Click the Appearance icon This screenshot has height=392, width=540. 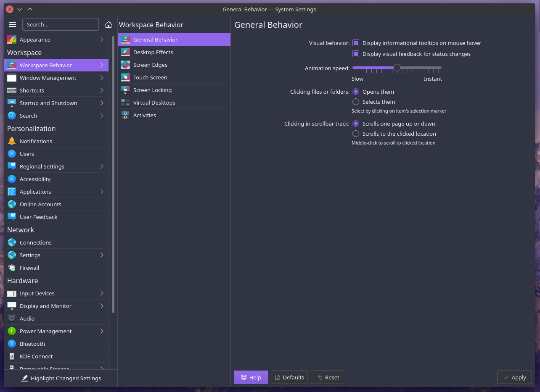[x=12, y=39]
